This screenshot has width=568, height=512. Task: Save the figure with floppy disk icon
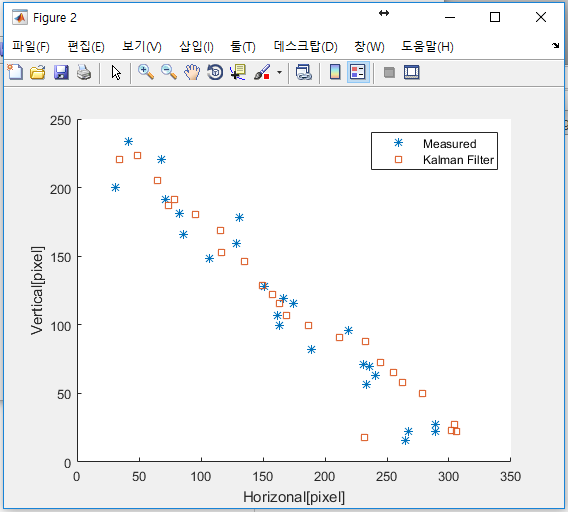tap(61, 72)
